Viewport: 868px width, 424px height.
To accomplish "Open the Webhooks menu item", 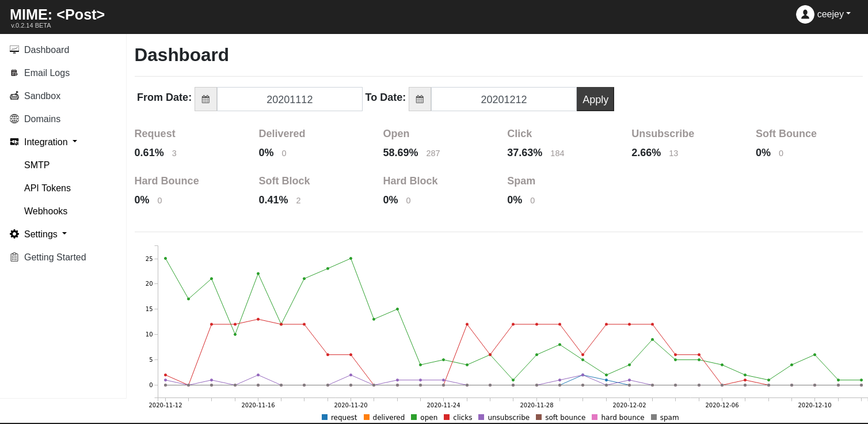I will click(46, 211).
